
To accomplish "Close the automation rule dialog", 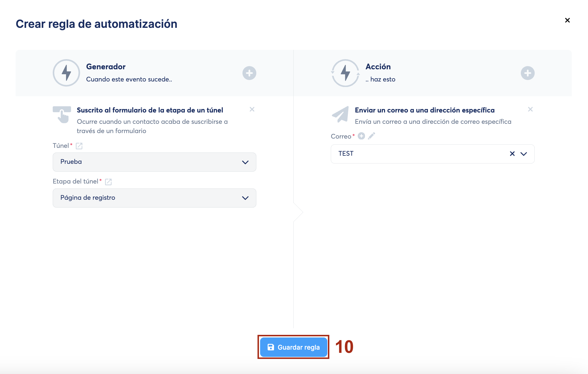I will (567, 20).
